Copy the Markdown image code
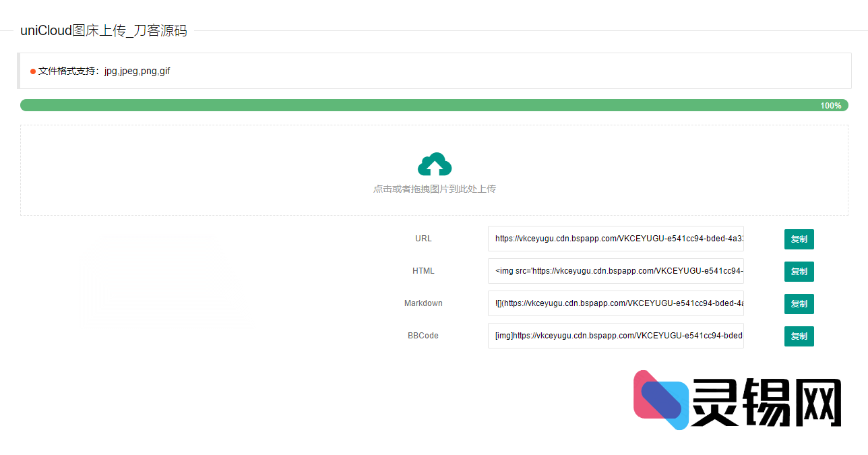This screenshot has height=455, width=868. click(799, 303)
